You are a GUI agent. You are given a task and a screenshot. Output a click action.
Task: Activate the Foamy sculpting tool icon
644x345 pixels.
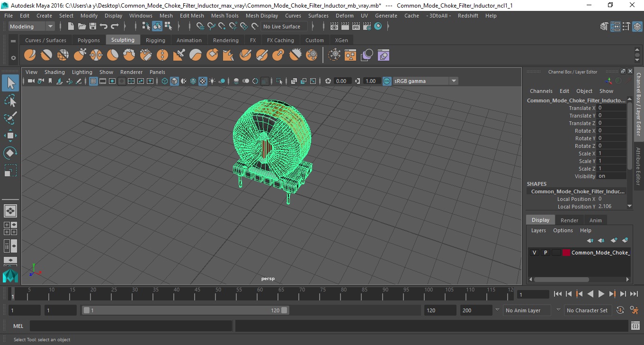click(129, 55)
